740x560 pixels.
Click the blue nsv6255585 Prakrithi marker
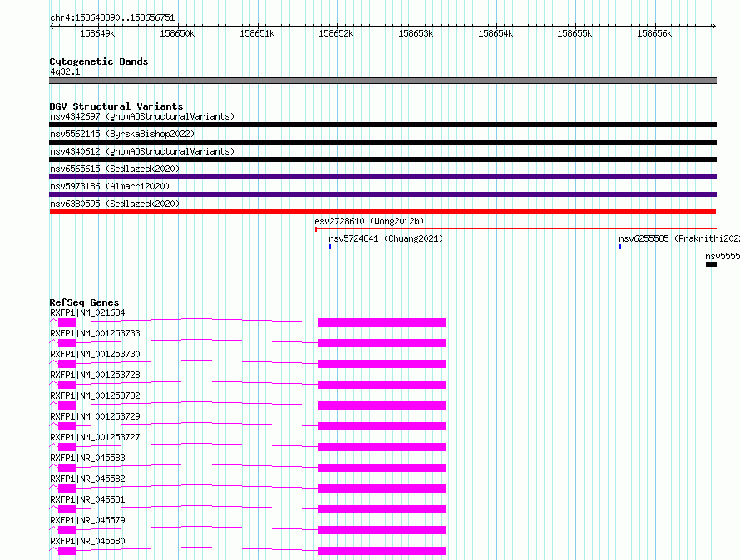pyautogui.click(x=620, y=247)
